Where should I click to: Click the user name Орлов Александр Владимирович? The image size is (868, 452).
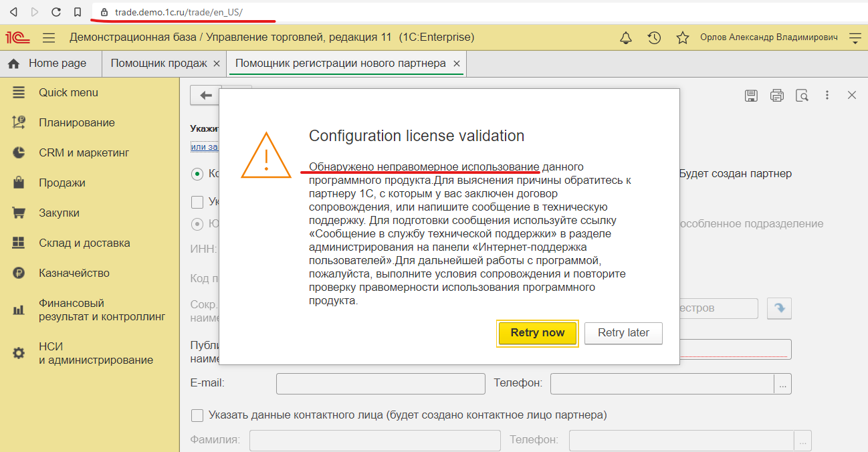(768, 38)
